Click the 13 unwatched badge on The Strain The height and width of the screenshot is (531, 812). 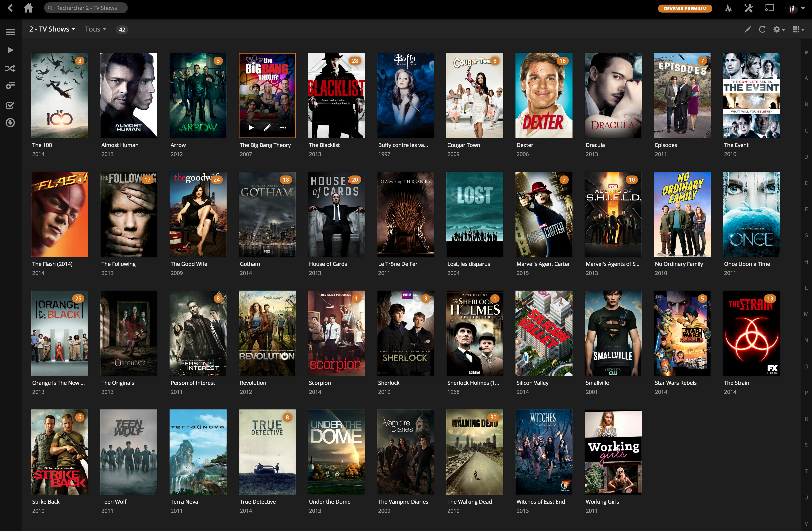(770, 299)
